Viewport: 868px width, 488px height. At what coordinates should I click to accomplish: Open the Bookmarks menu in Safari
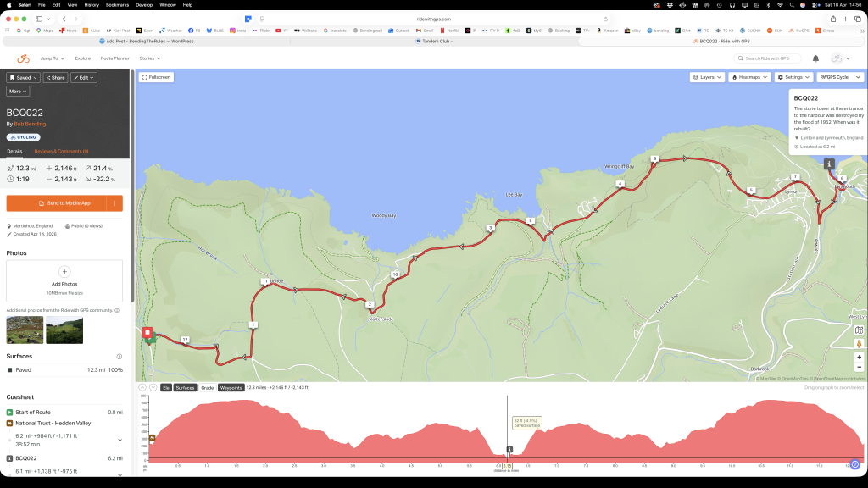(117, 5)
